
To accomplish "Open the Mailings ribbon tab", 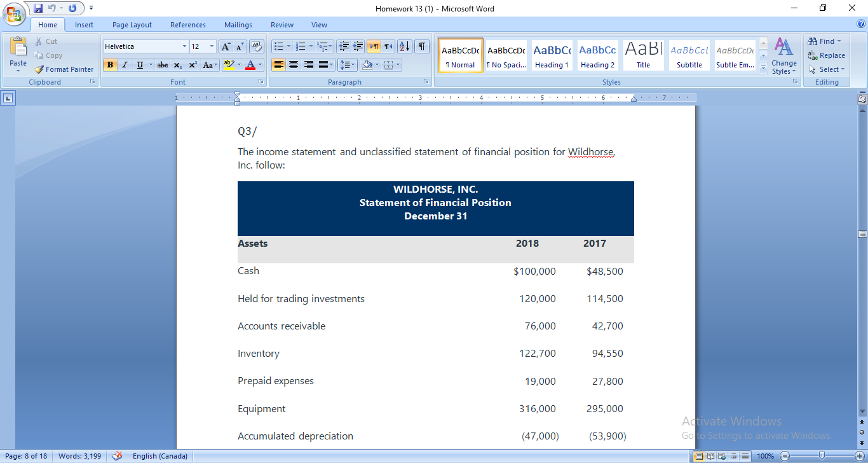I will point(238,24).
